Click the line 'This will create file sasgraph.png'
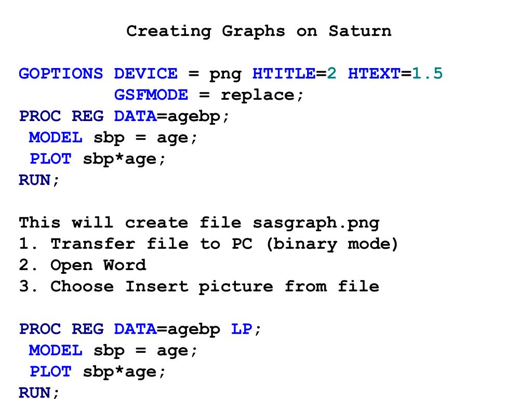Screen dimensions: 532x399 coord(199,224)
